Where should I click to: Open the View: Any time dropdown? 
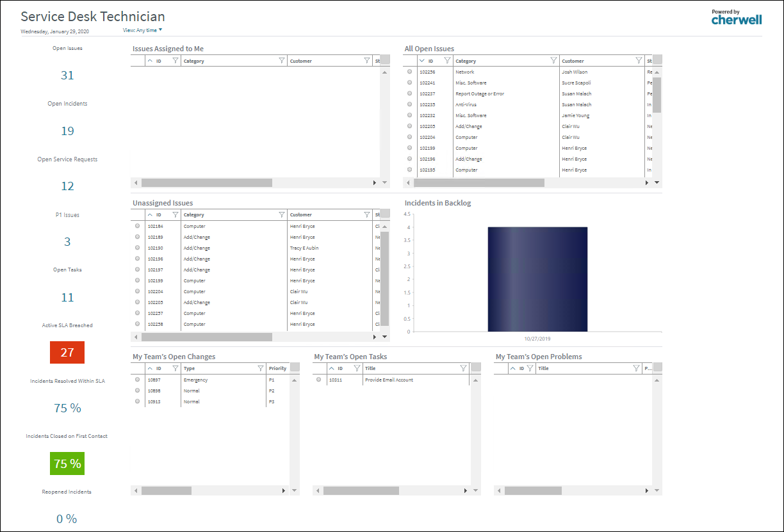point(142,29)
